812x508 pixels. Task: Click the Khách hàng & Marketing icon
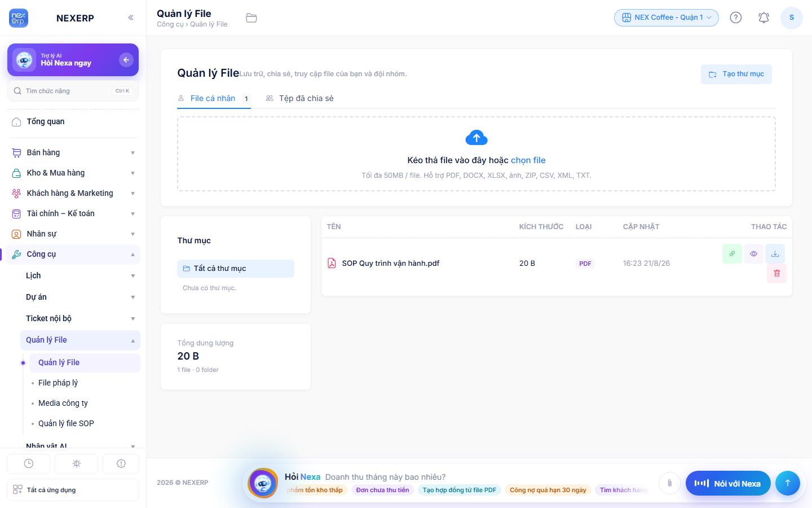pos(16,194)
